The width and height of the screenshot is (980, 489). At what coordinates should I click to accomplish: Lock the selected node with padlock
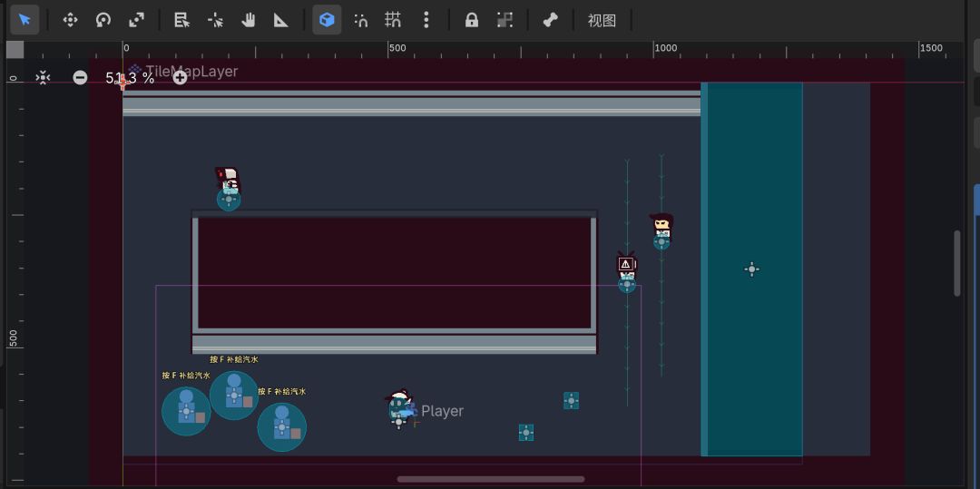tap(472, 20)
